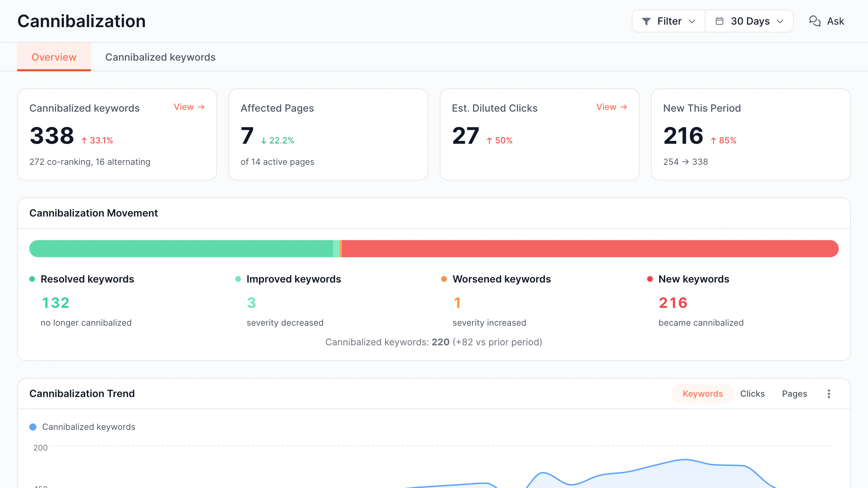Click the Est. Diluted Clicks value 27
Image resolution: width=868 pixels, height=488 pixels.
465,136
